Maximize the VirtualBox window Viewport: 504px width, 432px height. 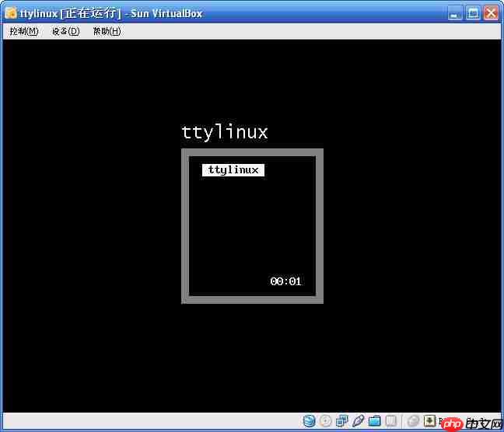pos(474,12)
